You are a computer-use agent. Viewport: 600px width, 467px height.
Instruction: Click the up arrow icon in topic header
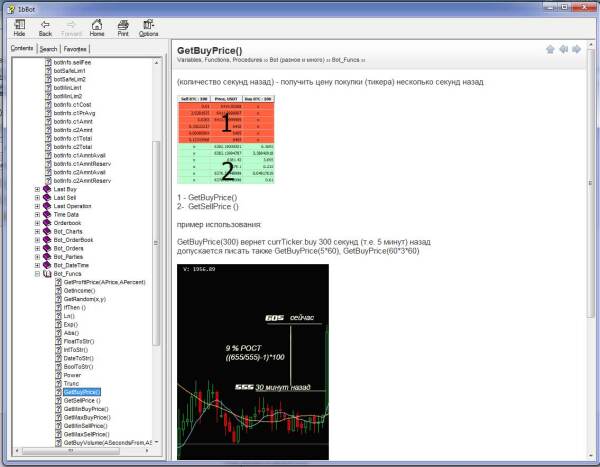550,49
